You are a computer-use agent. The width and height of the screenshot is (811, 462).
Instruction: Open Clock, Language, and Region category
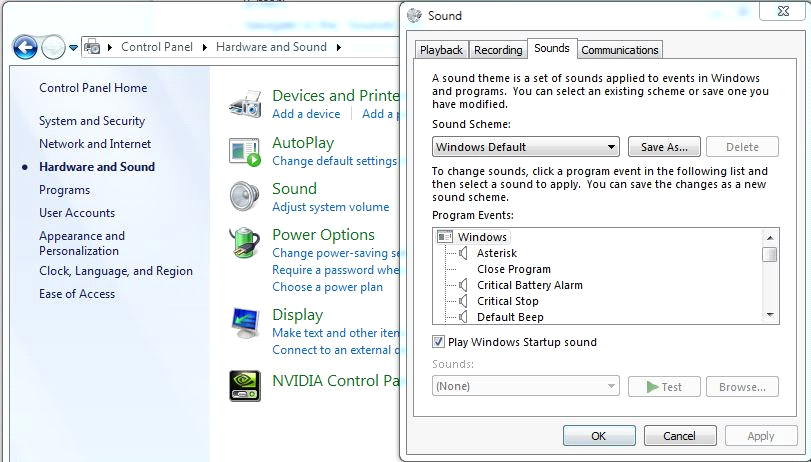click(x=116, y=271)
